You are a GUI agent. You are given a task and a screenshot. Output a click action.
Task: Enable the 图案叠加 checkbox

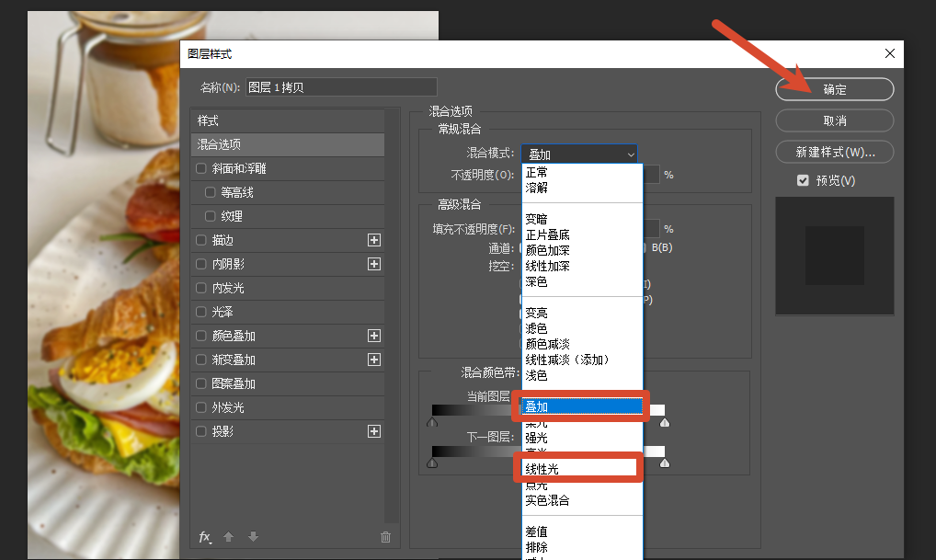[201, 383]
